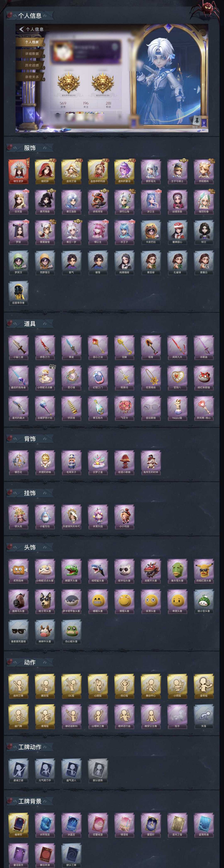Choose the 胜利之舞 victory dance action
Image resolution: width=224 pixels, height=868 pixels.
click(18, 686)
